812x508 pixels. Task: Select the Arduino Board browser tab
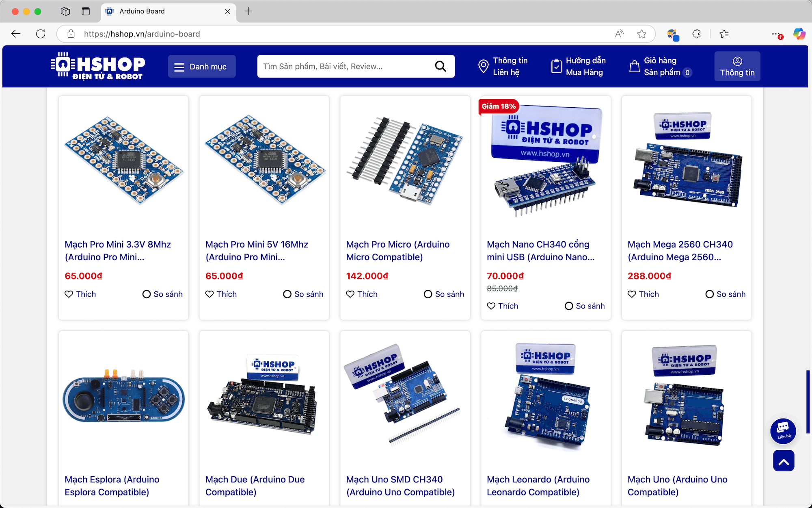click(x=166, y=11)
